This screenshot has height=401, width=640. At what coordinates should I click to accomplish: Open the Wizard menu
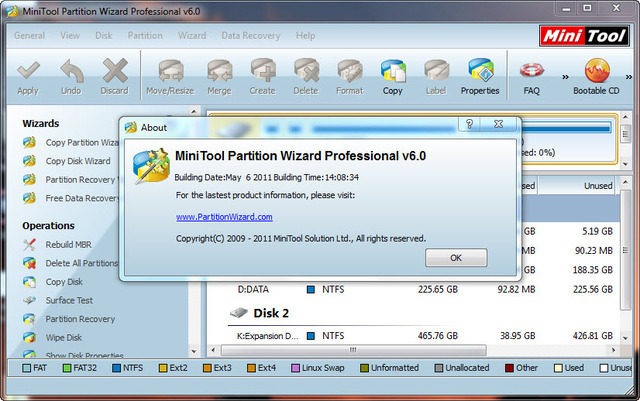point(192,36)
